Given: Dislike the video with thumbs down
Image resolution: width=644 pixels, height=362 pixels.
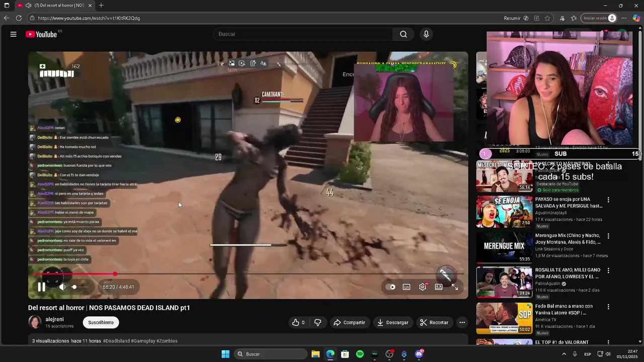Looking at the screenshot, I should tap(317, 322).
